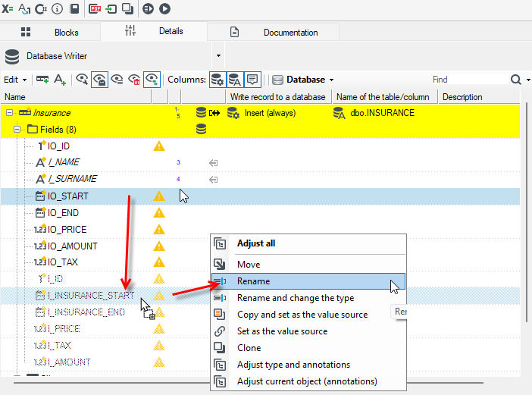Click the step run icon with lines
This screenshot has height=395, width=532.
[148, 9]
